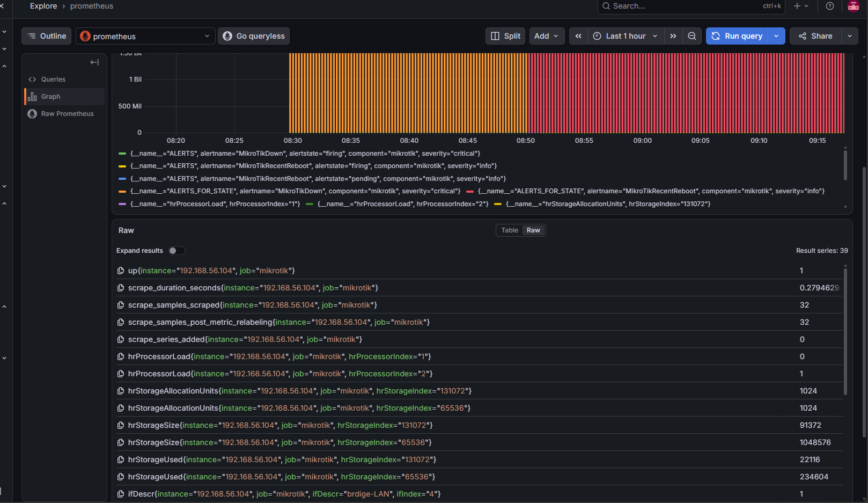Open the Add dropdown menu

(547, 36)
